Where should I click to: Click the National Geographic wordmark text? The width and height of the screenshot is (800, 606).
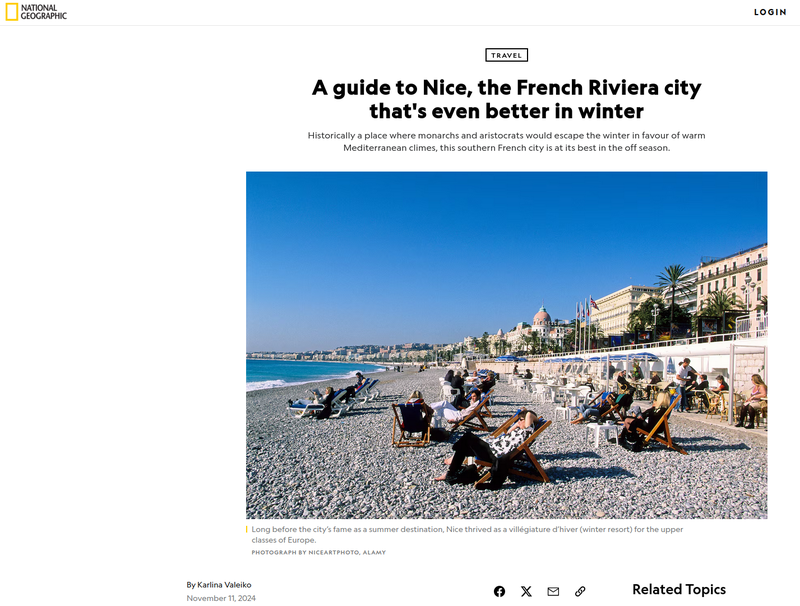(43, 12)
